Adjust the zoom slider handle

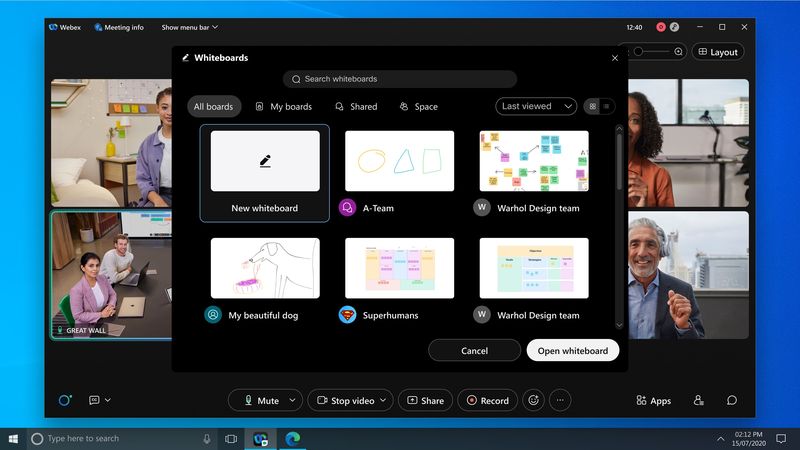tap(638, 51)
